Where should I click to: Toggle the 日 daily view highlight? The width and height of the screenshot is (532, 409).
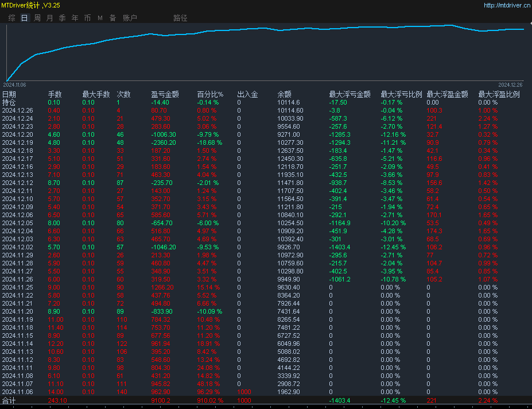tap(24, 18)
